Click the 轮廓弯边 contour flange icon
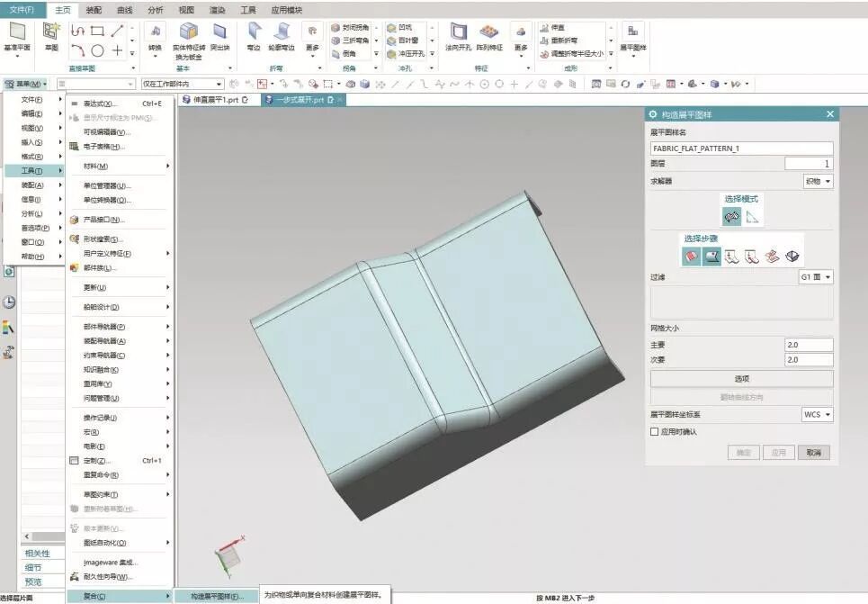This screenshot has height=604, width=868. click(x=282, y=34)
